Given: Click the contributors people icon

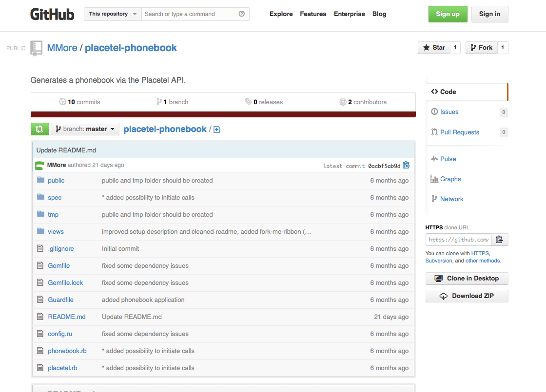Looking at the screenshot, I should click(x=343, y=102).
